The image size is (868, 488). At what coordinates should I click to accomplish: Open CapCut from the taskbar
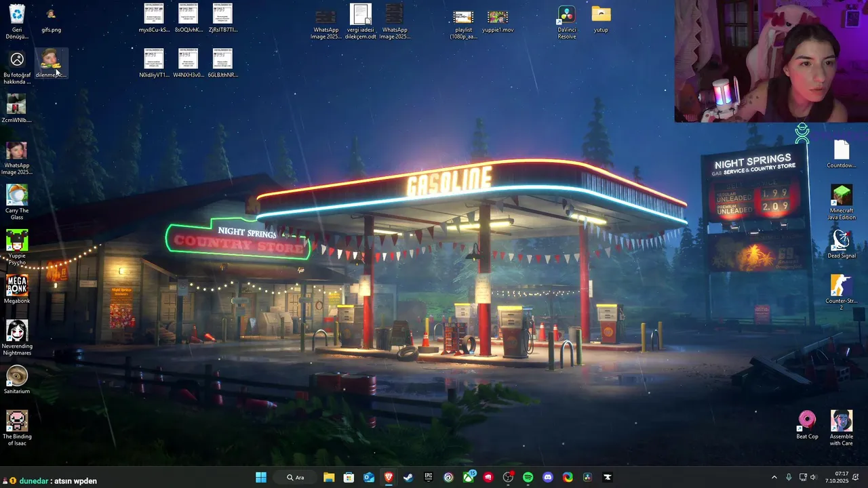coord(608,477)
